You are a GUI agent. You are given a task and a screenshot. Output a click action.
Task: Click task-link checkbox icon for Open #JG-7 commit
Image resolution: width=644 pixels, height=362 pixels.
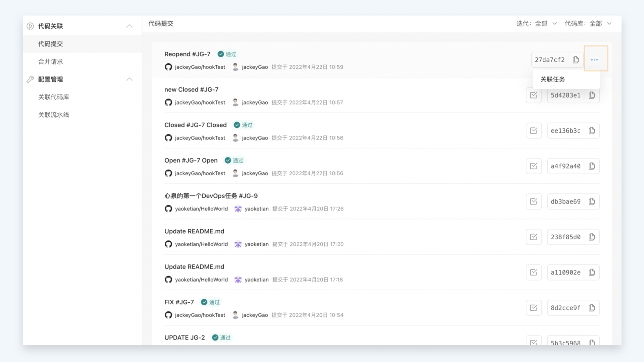coord(534,166)
